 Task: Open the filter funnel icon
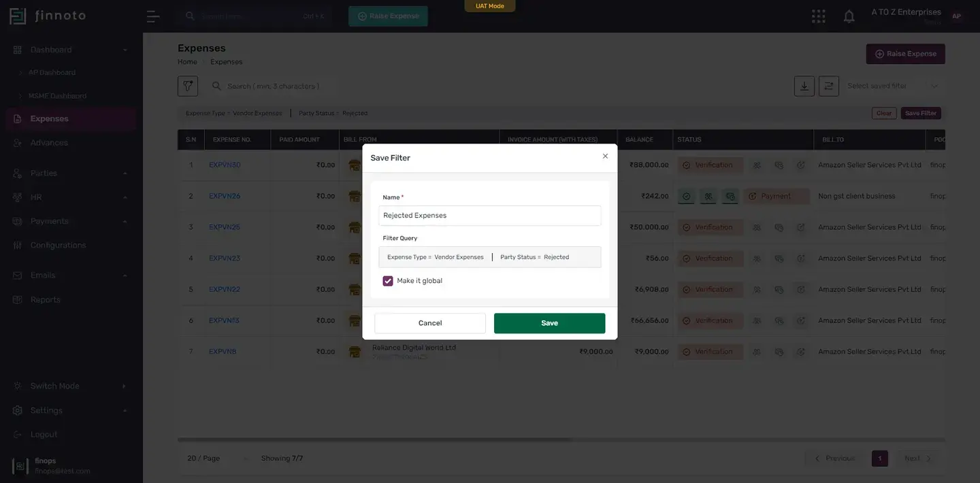coord(188,86)
